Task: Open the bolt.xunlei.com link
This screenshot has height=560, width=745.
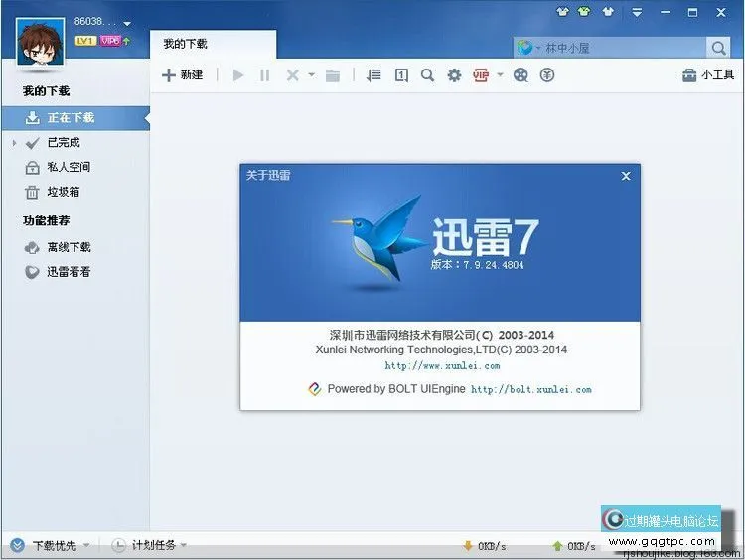Action: click(x=530, y=390)
